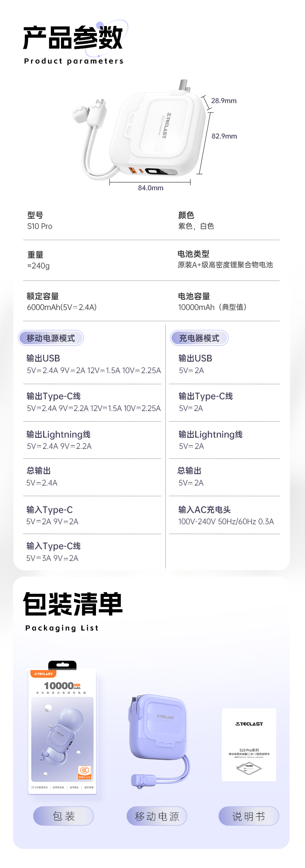
Task: Select the 移动电源 label button
Action: 157,816
